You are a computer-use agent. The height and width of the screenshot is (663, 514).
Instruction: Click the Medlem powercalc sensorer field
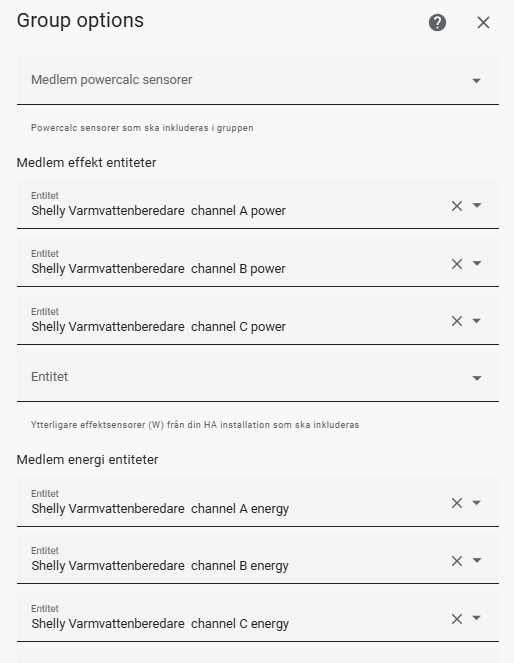point(258,80)
